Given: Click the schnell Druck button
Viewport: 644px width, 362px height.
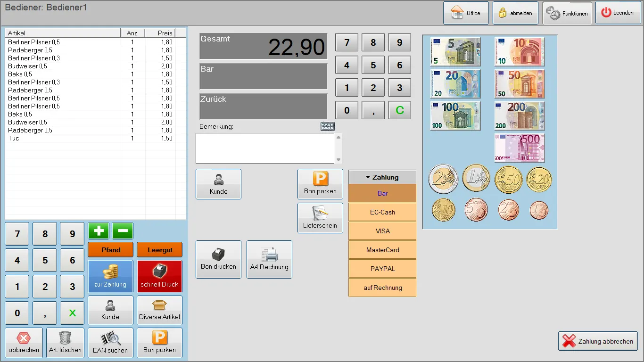Looking at the screenshot, I should 159,277.
